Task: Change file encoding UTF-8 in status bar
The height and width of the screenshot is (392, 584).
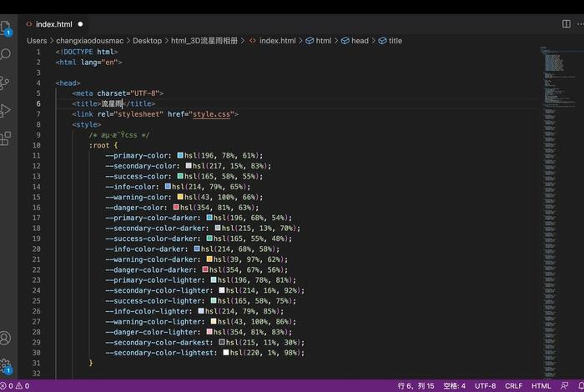Action: pos(486,386)
